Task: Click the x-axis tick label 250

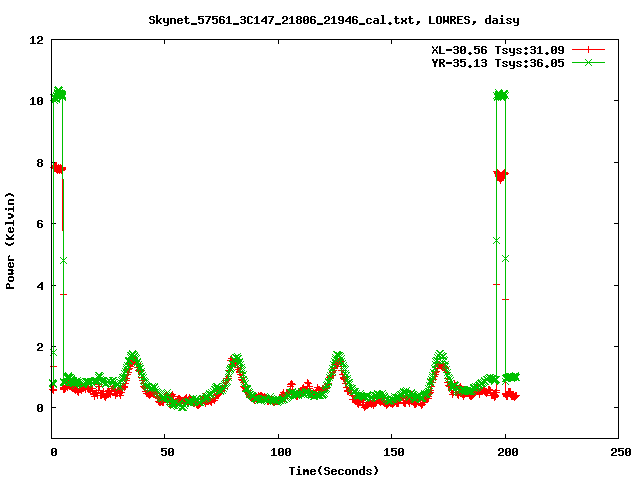Action: pos(620,452)
